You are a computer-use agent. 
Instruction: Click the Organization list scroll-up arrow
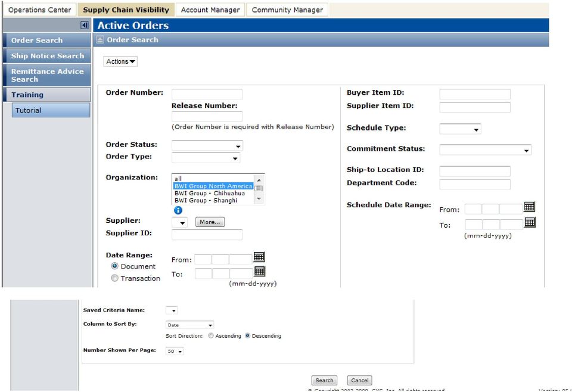coord(259,180)
